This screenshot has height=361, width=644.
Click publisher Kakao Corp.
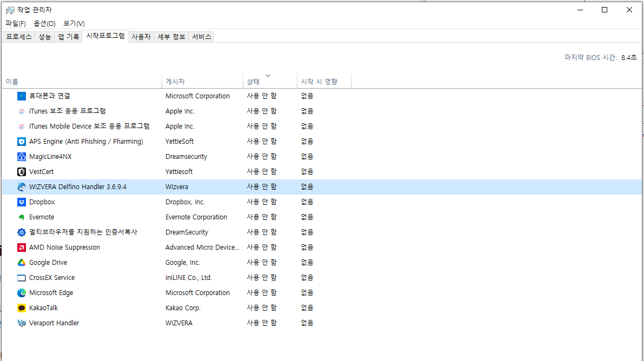click(x=183, y=308)
